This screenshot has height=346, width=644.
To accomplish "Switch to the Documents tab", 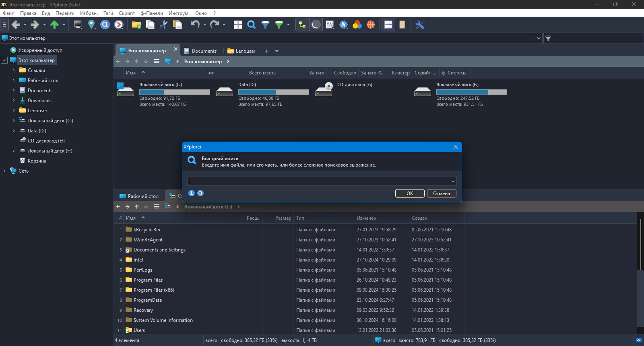I will (200, 51).
